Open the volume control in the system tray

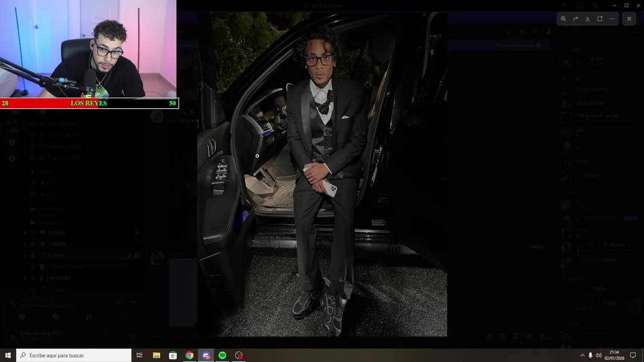click(599, 355)
